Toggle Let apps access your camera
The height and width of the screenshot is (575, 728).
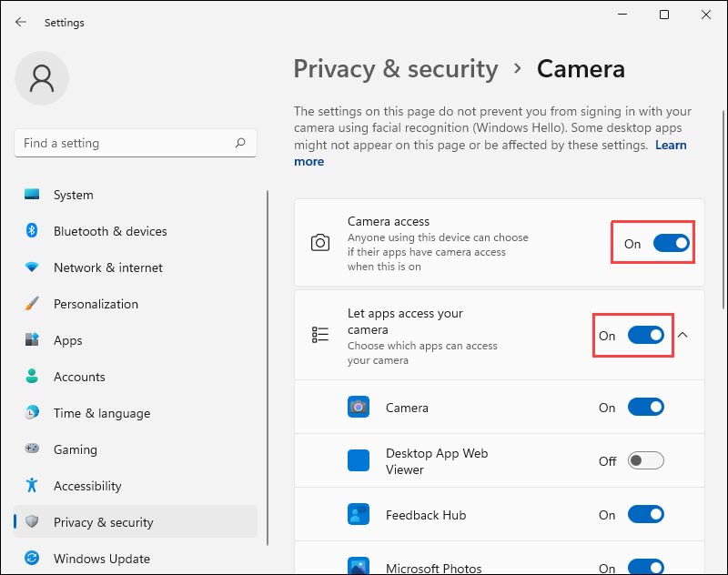click(646, 335)
